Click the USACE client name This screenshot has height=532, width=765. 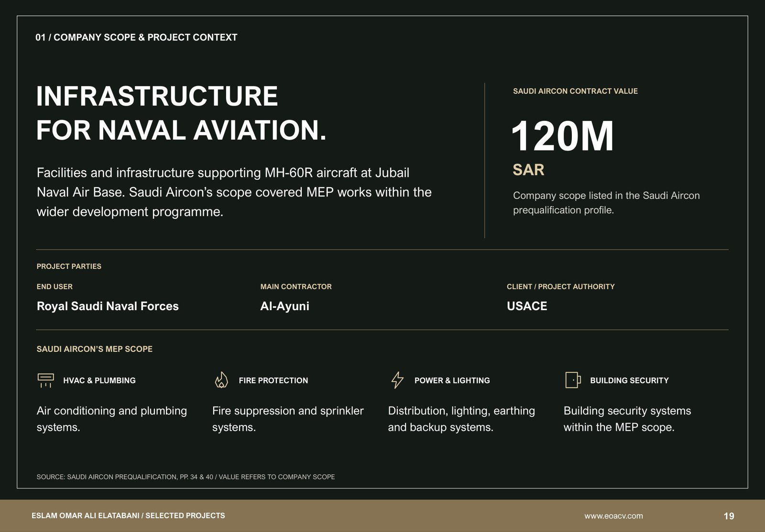[527, 306]
